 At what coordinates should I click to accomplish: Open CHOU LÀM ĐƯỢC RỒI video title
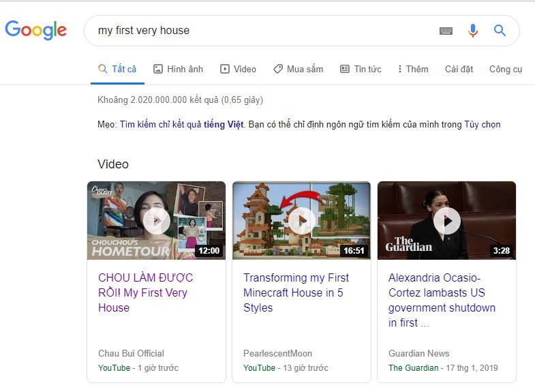[146, 292]
